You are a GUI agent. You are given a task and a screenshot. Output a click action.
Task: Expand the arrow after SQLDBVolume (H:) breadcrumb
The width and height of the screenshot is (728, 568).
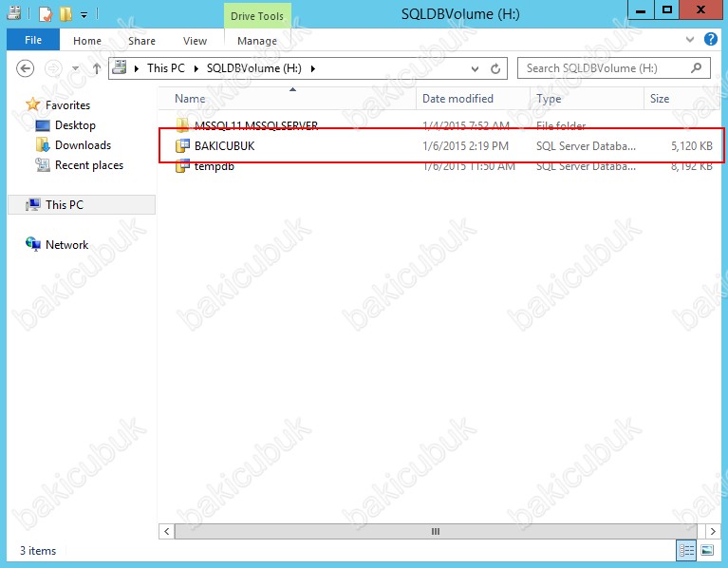tap(313, 68)
